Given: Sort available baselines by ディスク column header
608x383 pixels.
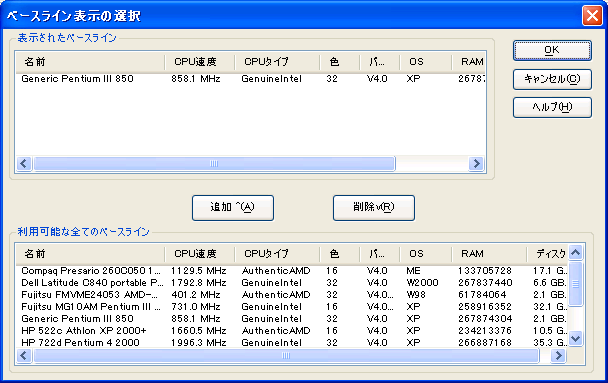Looking at the screenshot, I should [x=547, y=254].
